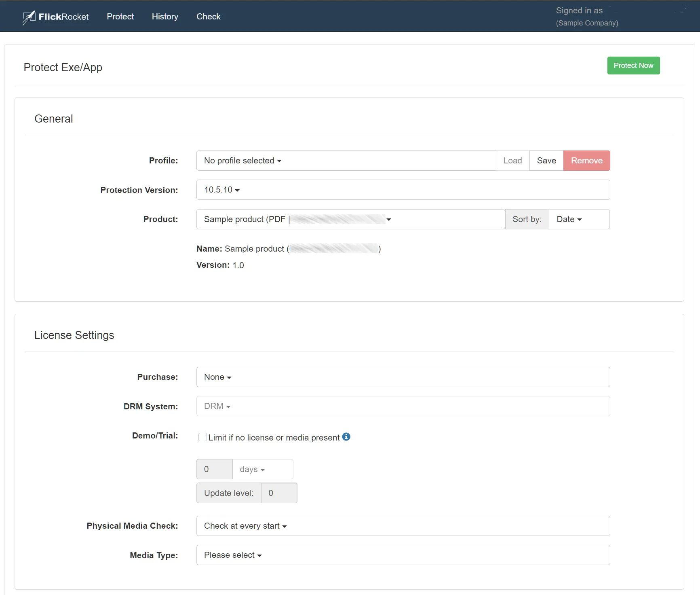The height and width of the screenshot is (595, 700).
Task: Go to the History menu
Action: 165,17
